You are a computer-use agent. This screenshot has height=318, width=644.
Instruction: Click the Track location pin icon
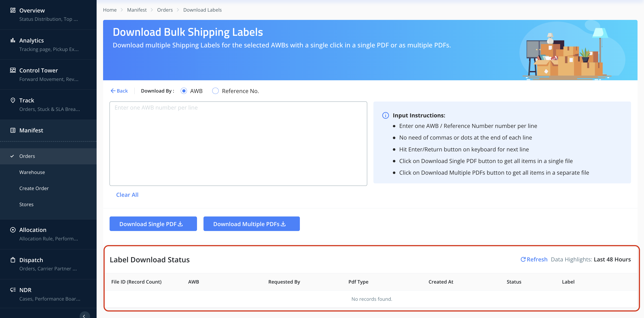(13, 100)
